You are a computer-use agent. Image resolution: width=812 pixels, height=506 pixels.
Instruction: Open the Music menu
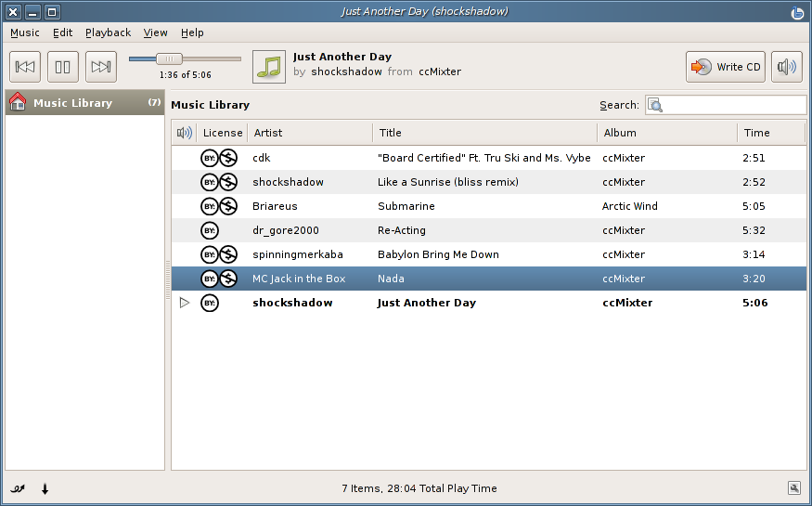tap(25, 32)
